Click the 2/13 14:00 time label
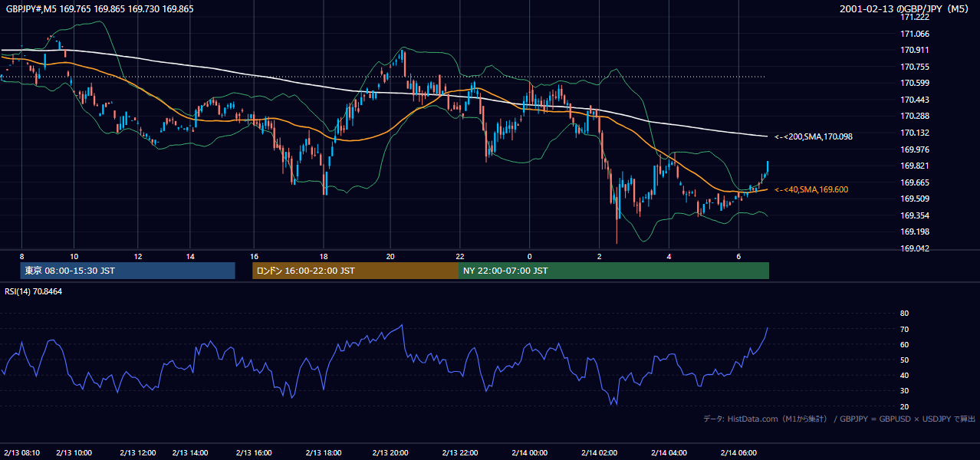The width and height of the screenshot is (980, 460). [190, 452]
